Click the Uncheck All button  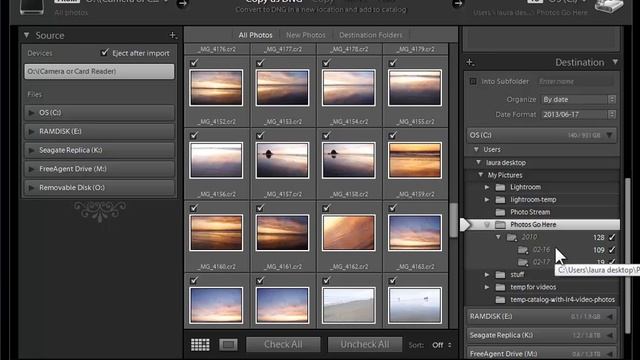point(365,344)
